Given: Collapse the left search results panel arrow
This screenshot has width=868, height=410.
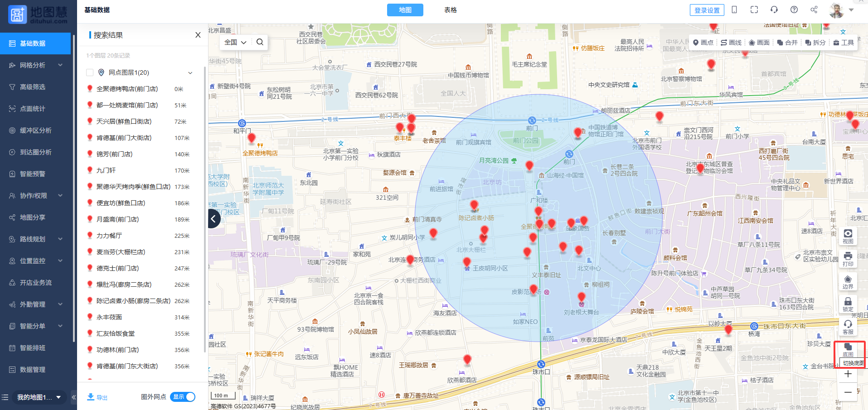Looking at the screenshot, I should click(213, 219).
